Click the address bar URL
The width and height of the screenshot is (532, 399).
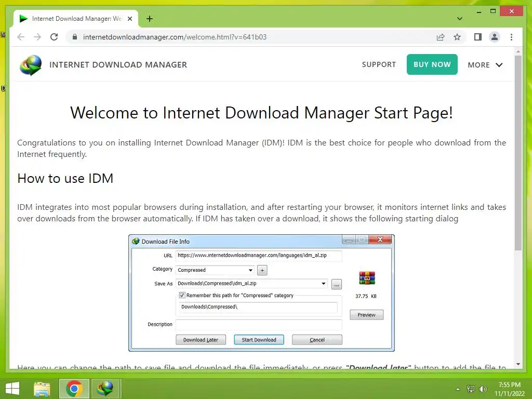click(175, 37)
